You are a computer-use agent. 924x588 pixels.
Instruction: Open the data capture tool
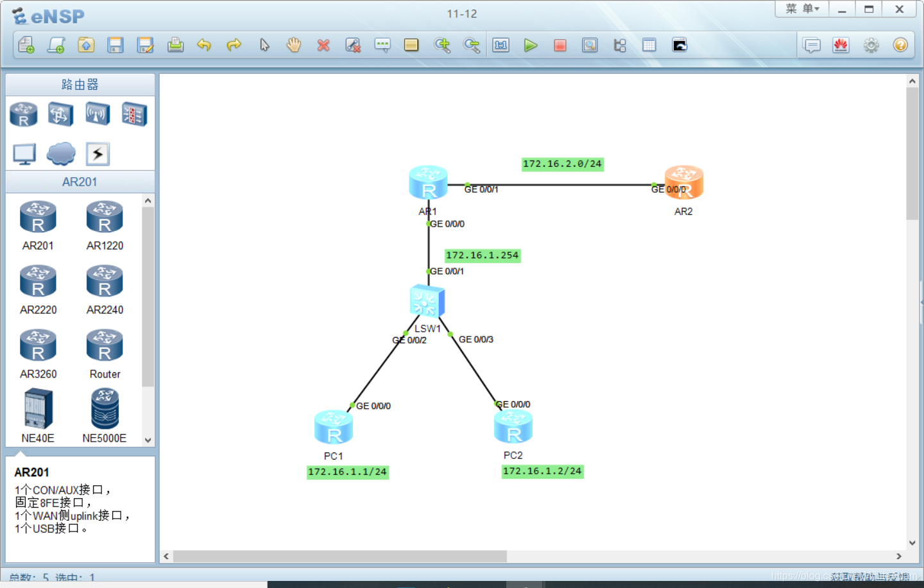click(590, 45)
